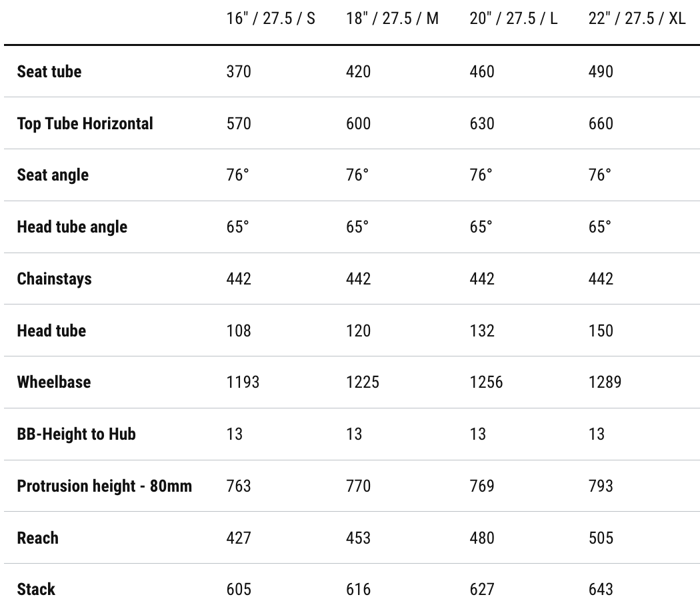The width and height of the screenshot is (700, 613).
Task: Click the wheelbase value 1289
Action: coord(605,382)
